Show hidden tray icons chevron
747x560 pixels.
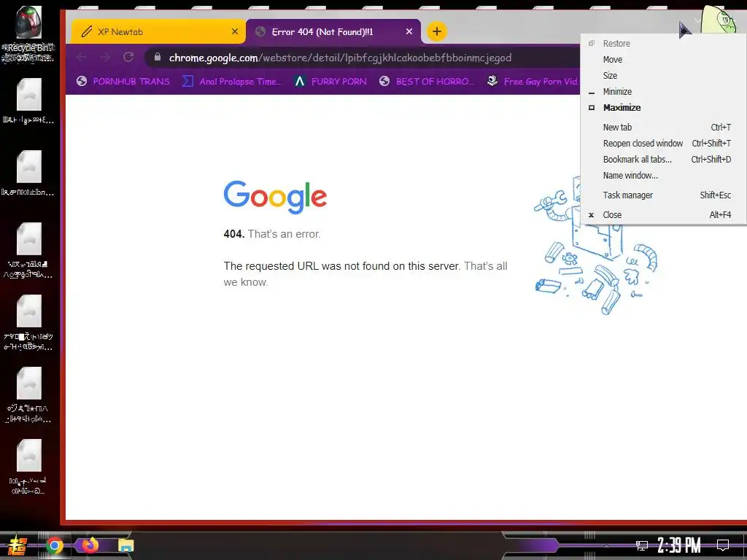click(x=606, y=545)
